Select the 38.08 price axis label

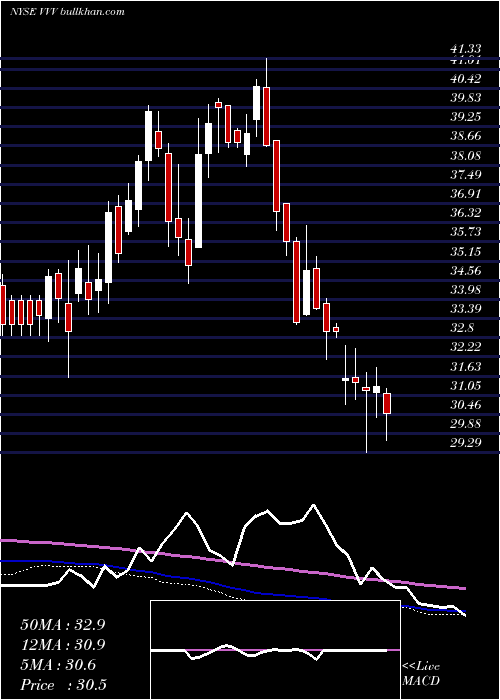point(466,156)
